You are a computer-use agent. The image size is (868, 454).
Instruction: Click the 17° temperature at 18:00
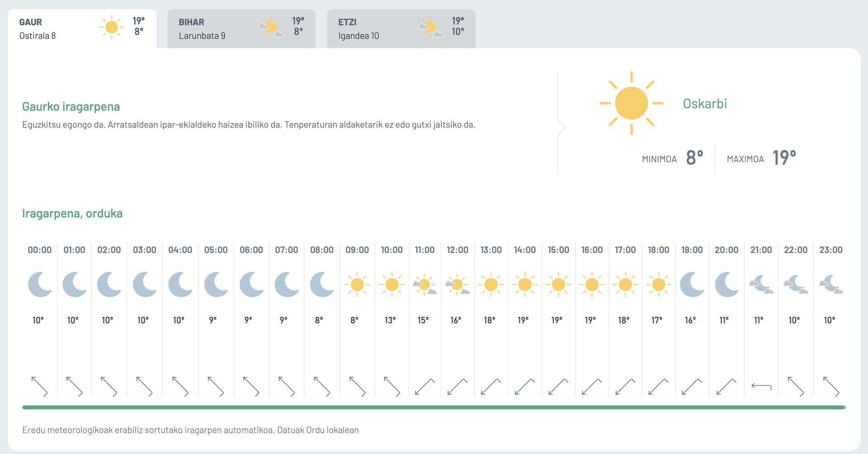pos(657,320)
